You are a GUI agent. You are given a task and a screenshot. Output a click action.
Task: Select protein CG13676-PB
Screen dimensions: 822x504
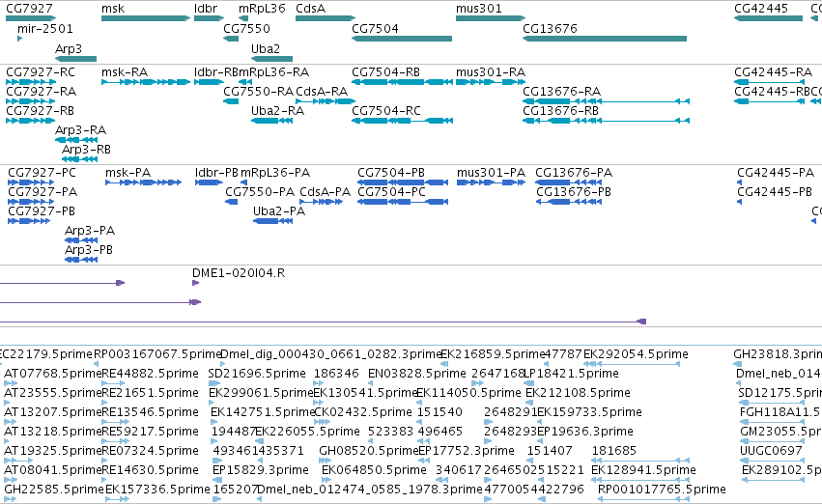[574, 192]
